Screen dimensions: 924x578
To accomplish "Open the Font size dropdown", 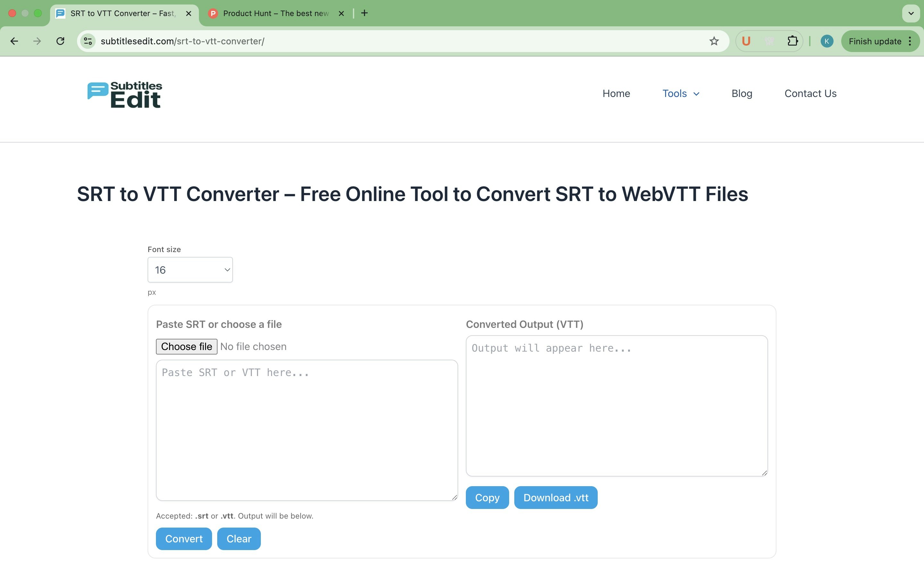I will click(190, 270).
